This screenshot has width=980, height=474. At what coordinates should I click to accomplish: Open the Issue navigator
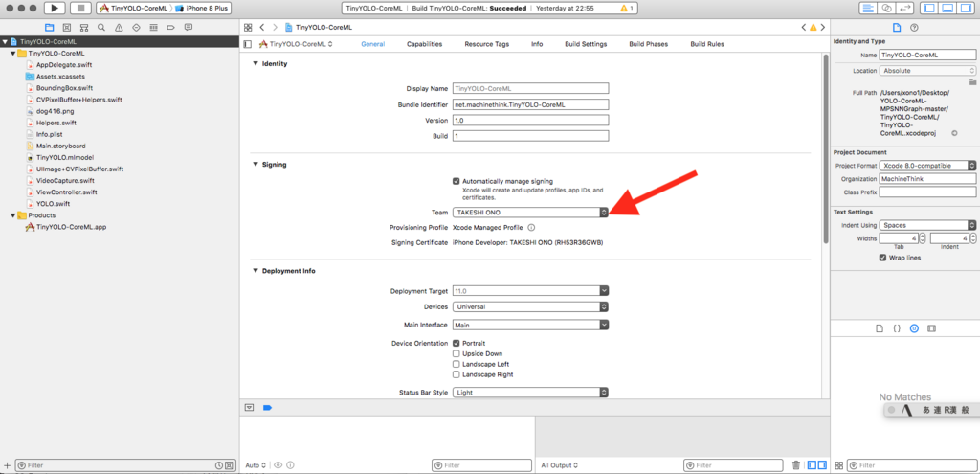(119, 28)
